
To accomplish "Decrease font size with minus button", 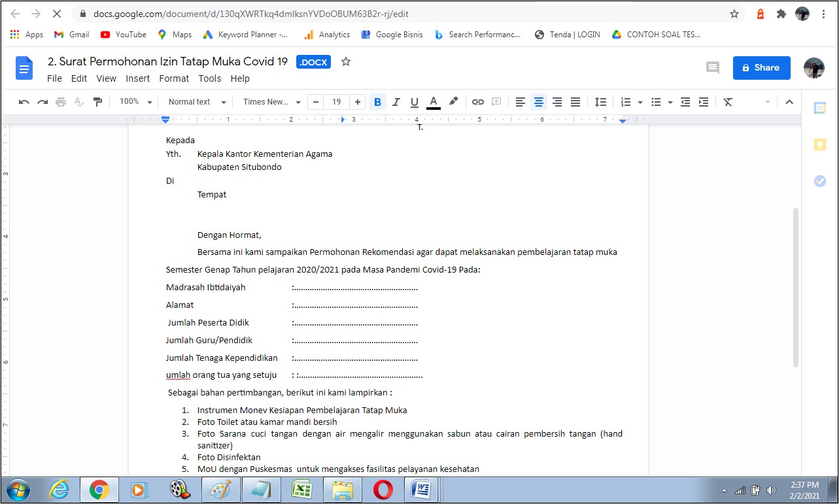I will (316, 102).
